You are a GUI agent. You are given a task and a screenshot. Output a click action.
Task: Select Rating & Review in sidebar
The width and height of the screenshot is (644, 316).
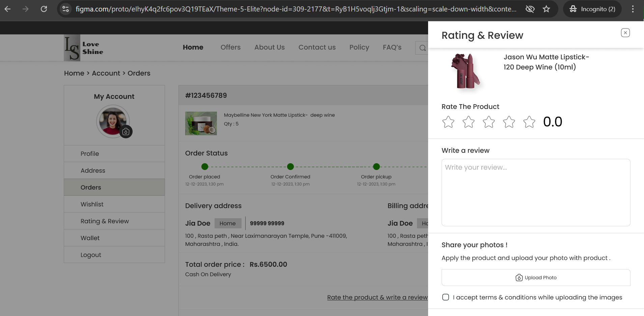pyautogui.click(x=114, y=221)
